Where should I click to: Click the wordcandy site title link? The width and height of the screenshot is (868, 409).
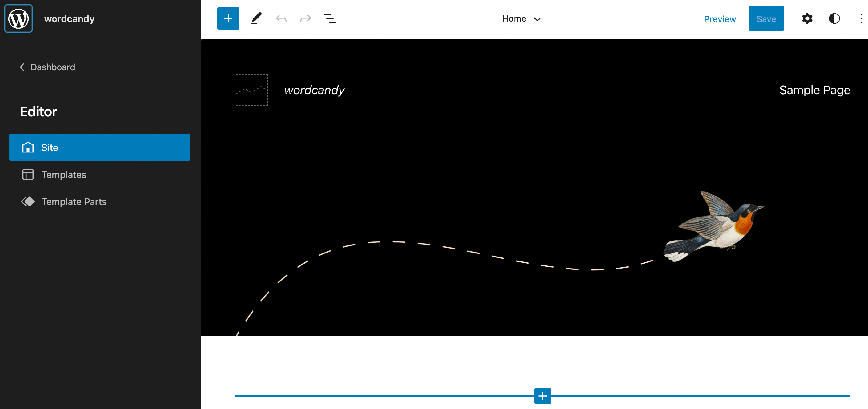(x=314, y=90)
